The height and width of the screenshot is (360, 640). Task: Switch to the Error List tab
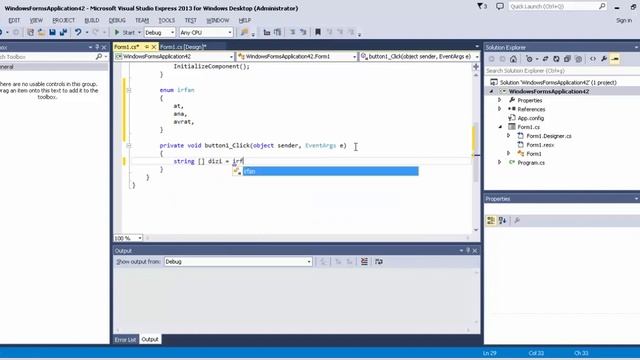125,340
